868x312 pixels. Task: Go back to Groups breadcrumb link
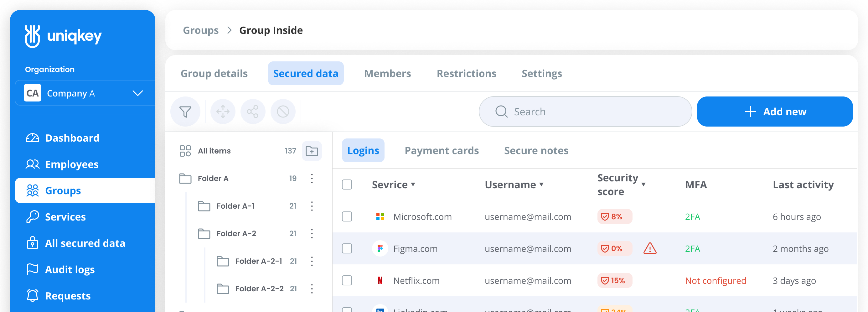(200, 30)
